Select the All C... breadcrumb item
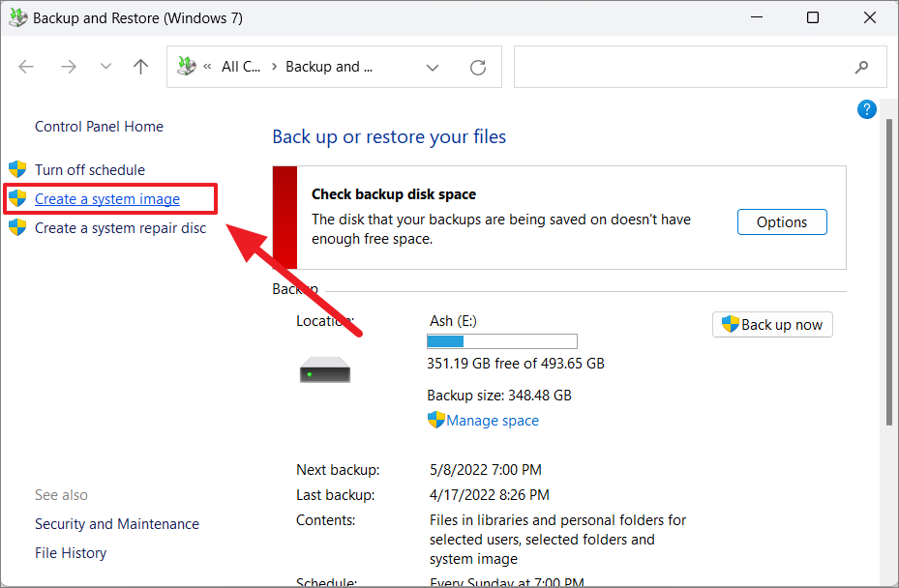The height and width of the screenshot is (588, 899). tap(241, 66)
